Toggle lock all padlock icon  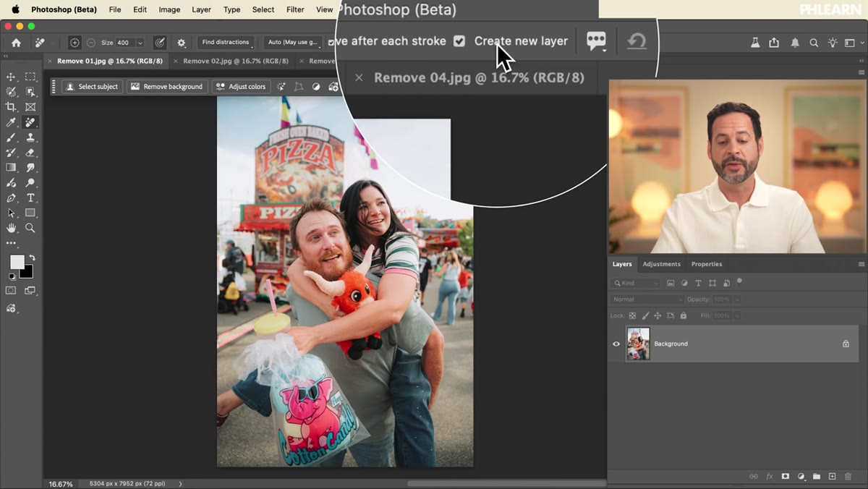coord(683,315)
